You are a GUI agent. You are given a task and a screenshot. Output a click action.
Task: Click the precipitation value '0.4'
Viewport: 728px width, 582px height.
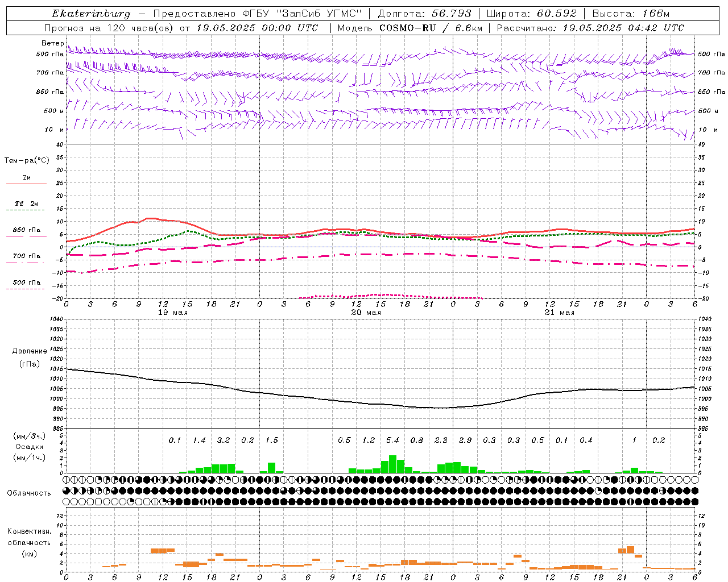coord(586,440)
